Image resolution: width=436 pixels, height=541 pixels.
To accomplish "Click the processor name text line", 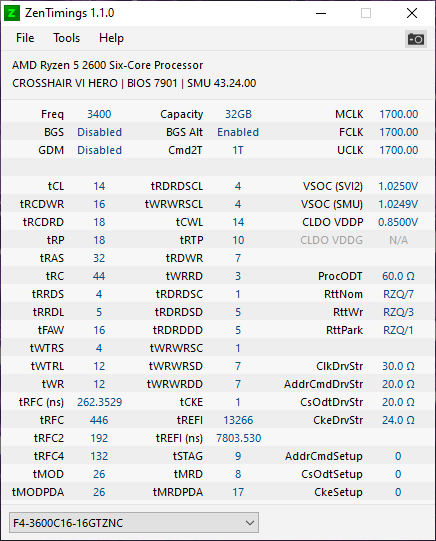I will pyautogui.click(x=107, y=65).
